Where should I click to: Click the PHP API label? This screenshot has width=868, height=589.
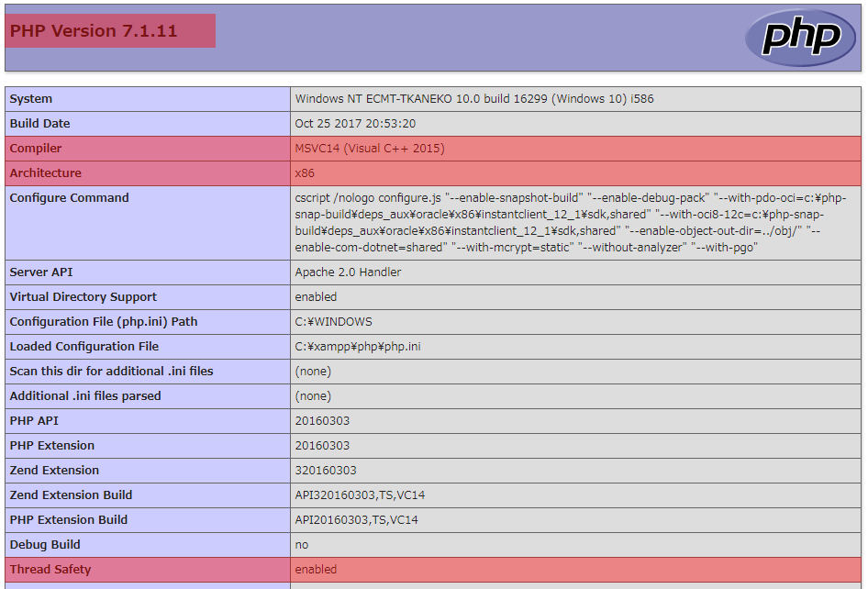click(34, 421)
